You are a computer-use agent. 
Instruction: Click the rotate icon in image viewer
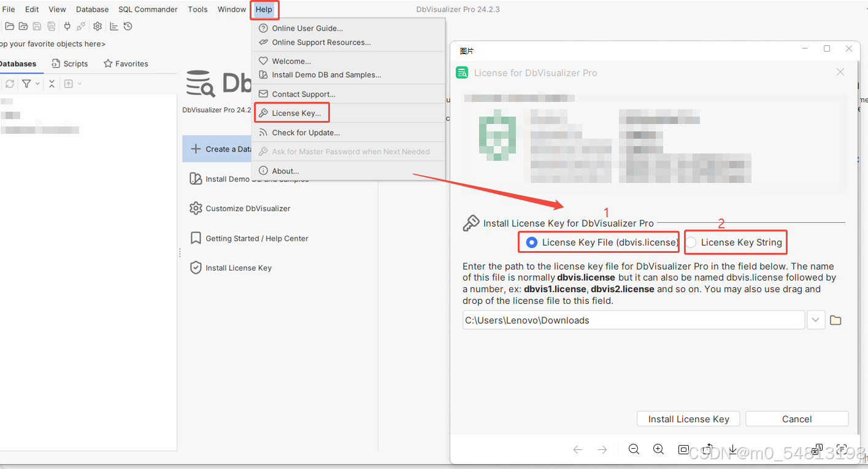pyautogui.click(x=708, y=449)
